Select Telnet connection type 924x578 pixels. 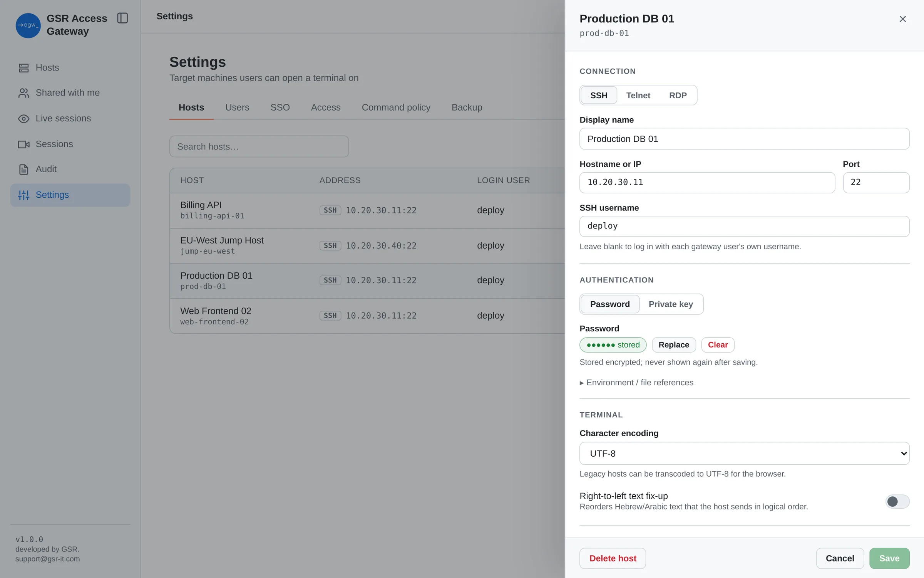(638, 95)
